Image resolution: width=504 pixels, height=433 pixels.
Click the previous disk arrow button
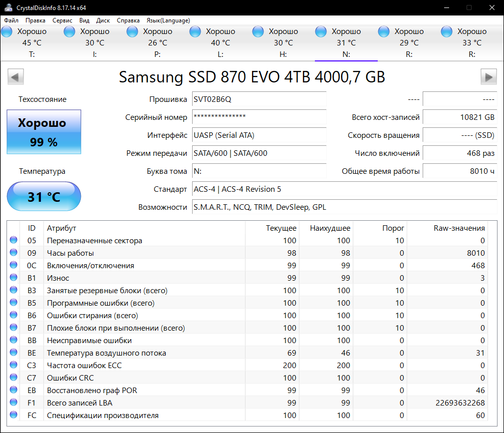(15, 77)
